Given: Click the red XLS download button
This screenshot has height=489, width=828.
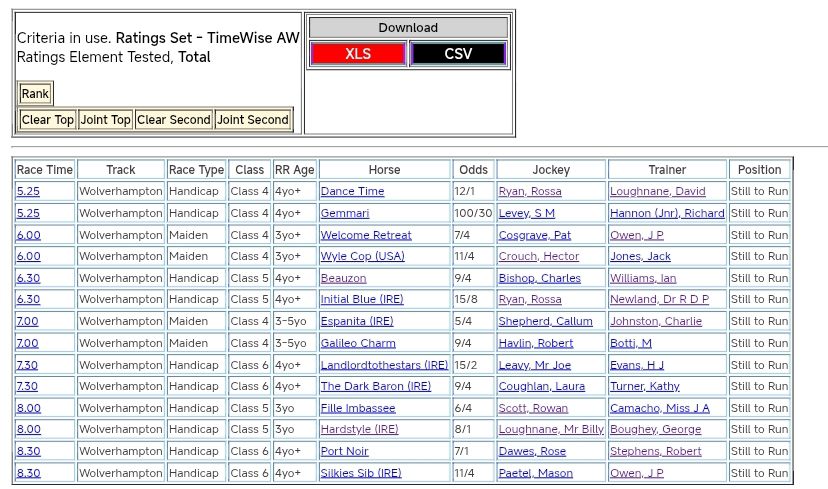Looking at the screenshot, I should [358, 54].
